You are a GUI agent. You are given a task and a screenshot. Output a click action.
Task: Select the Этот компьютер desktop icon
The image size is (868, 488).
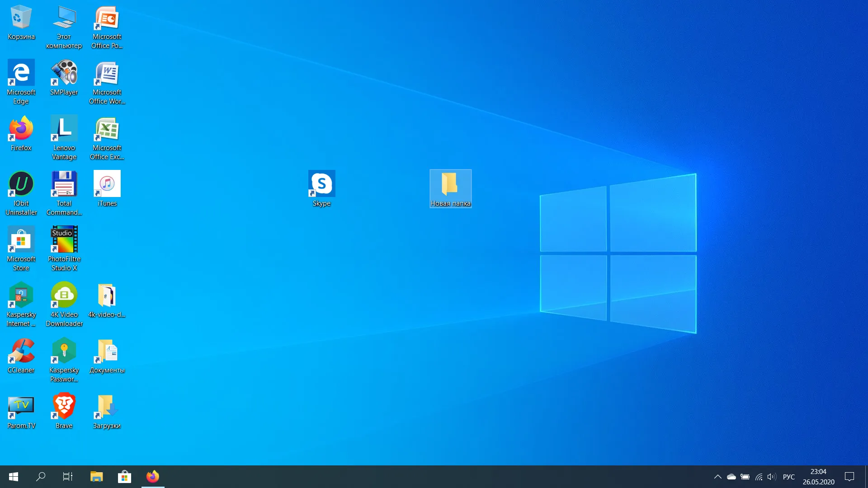point(64,27)
